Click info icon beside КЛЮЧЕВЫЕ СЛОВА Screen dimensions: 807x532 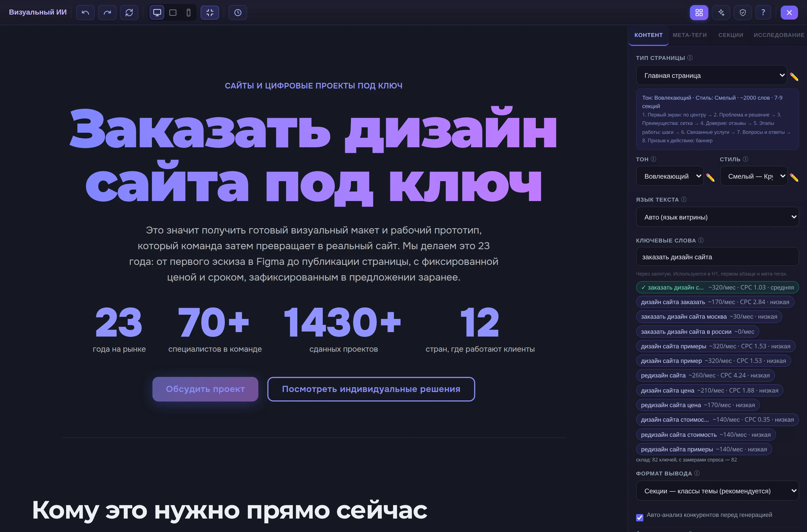coord(701,240)
